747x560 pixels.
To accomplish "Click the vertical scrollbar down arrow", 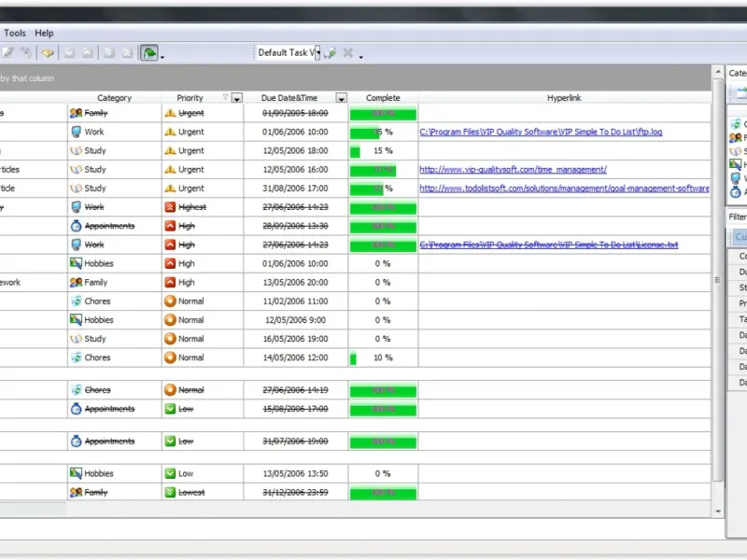I will tap(718, 511).
